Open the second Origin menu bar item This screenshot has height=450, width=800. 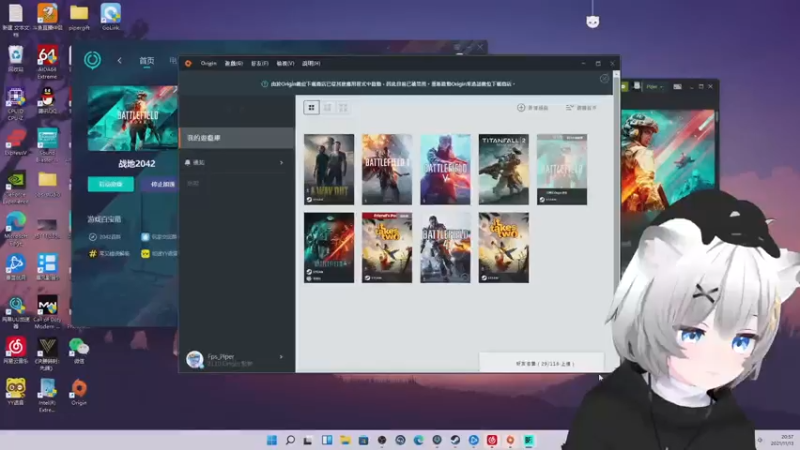[x=234, y=63]
